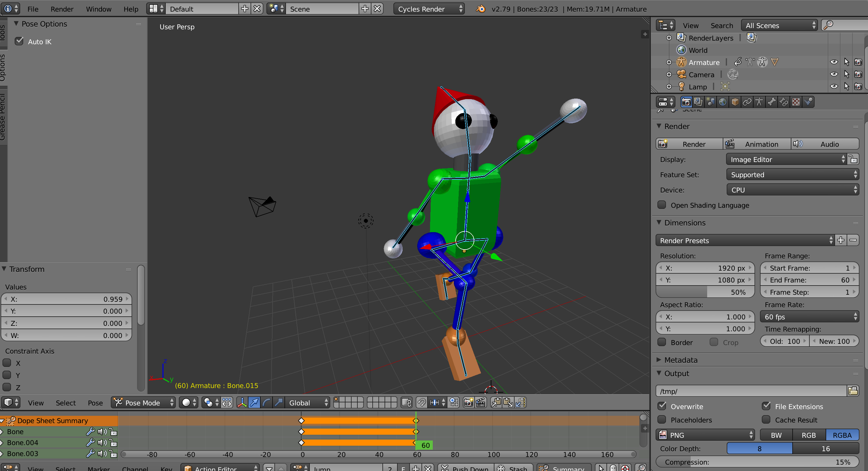
Task: Enable the rotate manipulator arc icon
Action: pyautogui.click(x=266, y=403)
